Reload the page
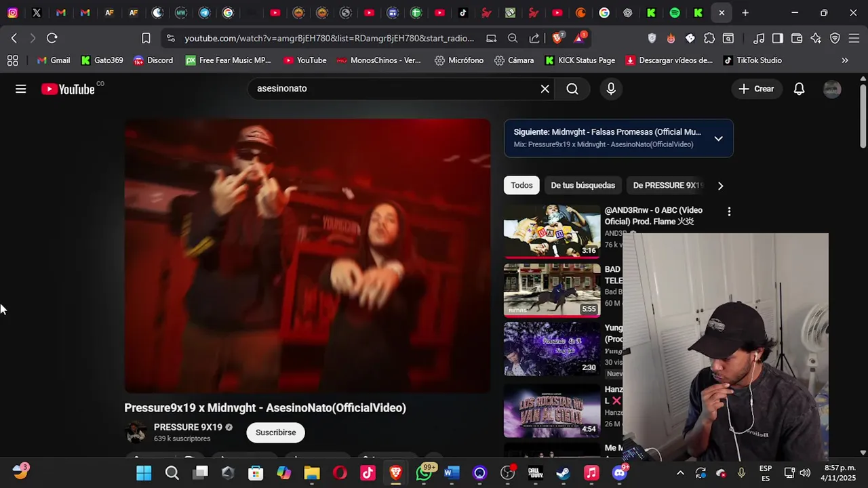The height and width of the screenshot is (488, 868). coord(52,38)
